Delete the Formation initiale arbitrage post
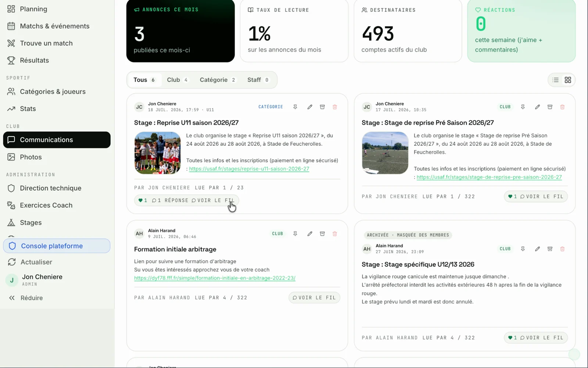This screenshot has width=588, height=368. [335, 234]
